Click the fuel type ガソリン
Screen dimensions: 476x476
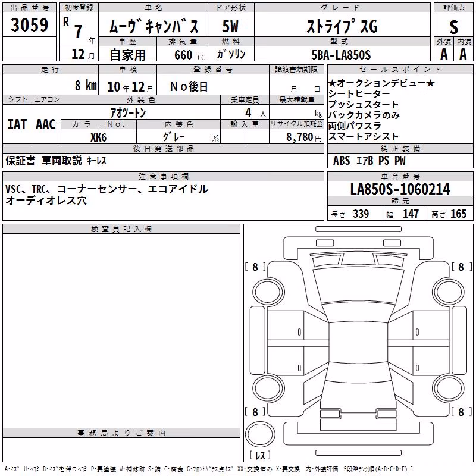coord(231,54)
